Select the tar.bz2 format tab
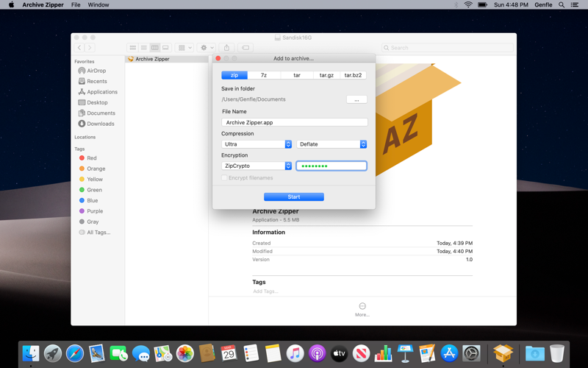The width and height of the screenshot is (588, 368). pyautogui.click(x=354, y=75)
